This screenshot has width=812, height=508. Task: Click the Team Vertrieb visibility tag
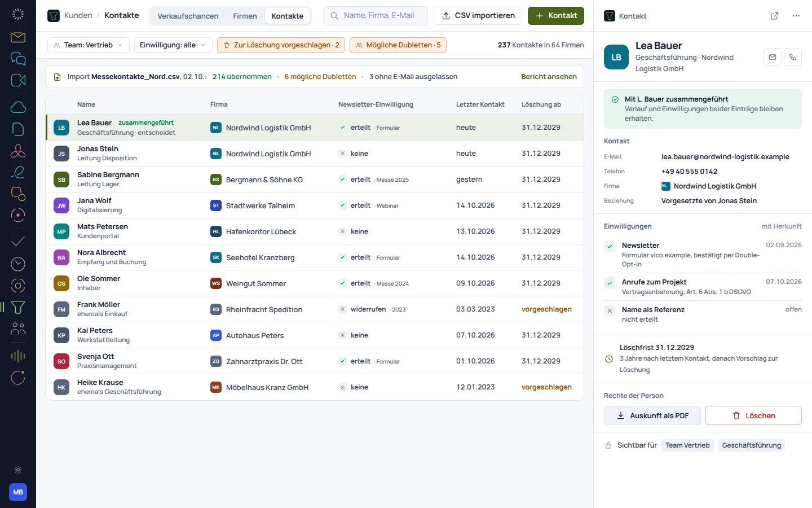coord(687,445)
